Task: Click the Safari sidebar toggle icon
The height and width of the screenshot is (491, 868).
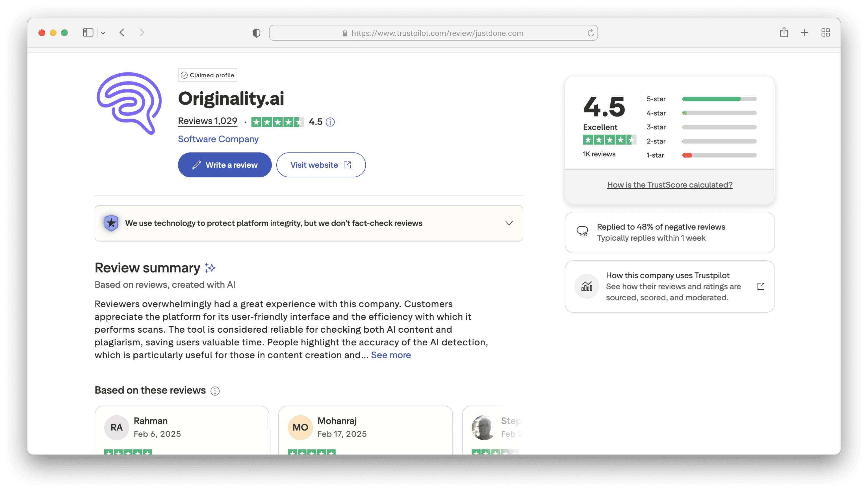Action: click(x=88, y=33)
